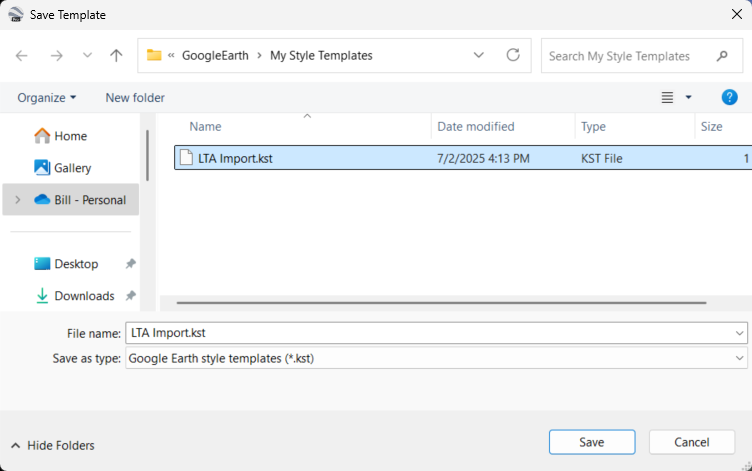Click the GoogleEarth breadcrumb segment
This screenshot has width=752, height=471.
click(215, 56)
